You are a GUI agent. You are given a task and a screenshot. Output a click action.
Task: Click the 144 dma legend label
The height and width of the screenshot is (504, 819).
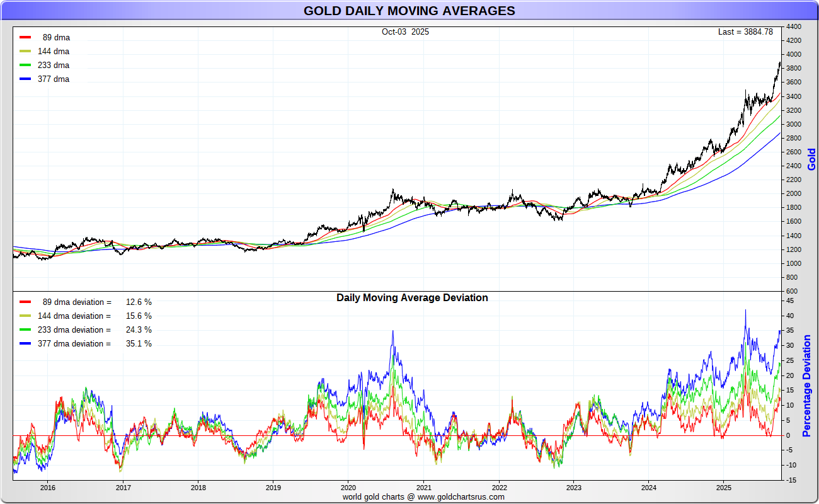point(54,52)
